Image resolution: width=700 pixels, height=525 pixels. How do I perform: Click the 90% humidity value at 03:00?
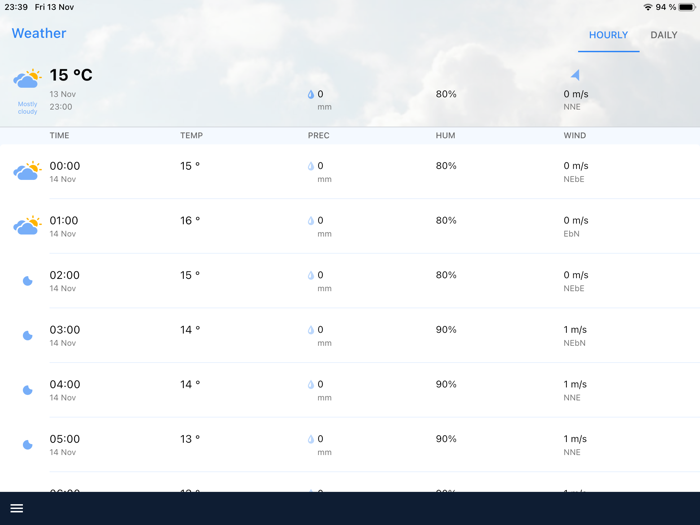pyautogui.click(x=446, y=329)
